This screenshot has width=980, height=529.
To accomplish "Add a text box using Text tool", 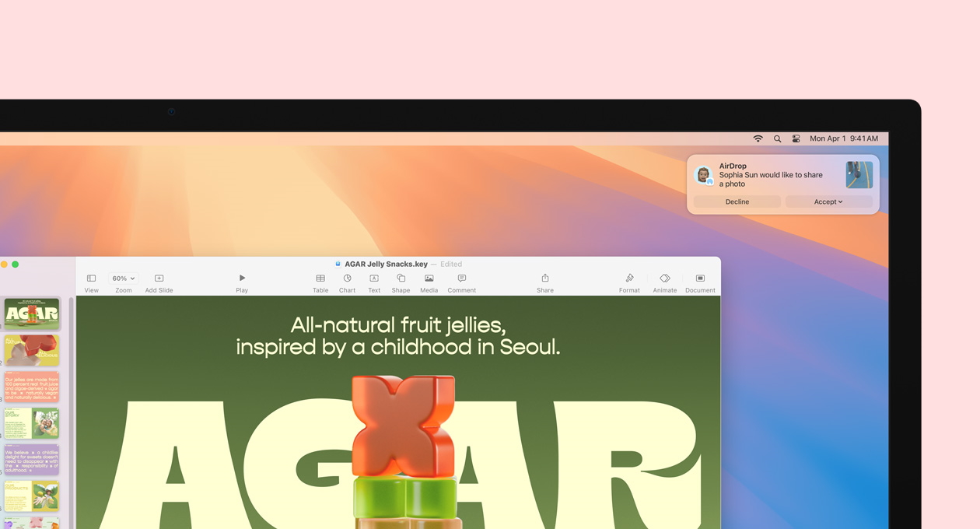I will (x=374, y=282).
